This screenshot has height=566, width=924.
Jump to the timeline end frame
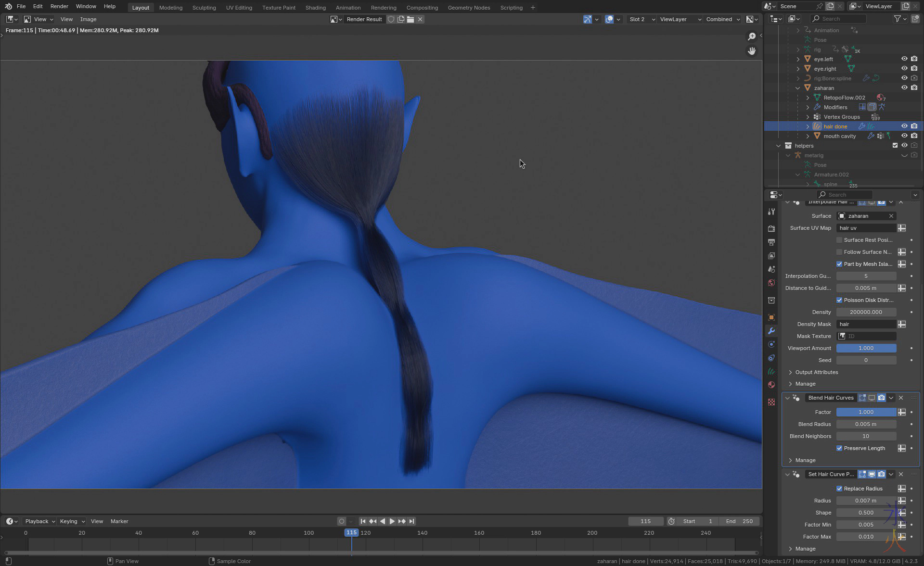(411, 521)
